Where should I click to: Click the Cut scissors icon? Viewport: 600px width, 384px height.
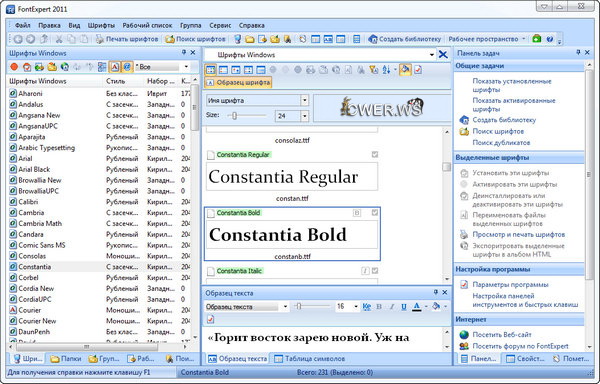(x=59, y=39)
